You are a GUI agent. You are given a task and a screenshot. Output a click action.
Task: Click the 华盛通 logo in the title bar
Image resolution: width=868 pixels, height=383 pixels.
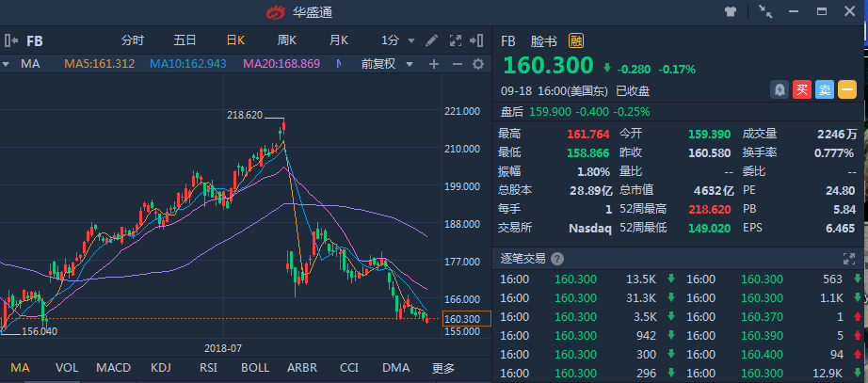tap(275, 11)
